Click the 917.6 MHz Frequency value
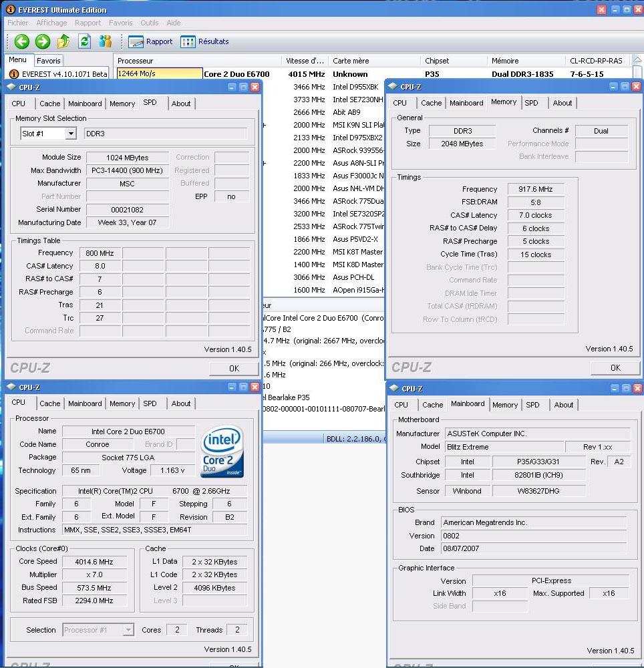 coord(535,189)
